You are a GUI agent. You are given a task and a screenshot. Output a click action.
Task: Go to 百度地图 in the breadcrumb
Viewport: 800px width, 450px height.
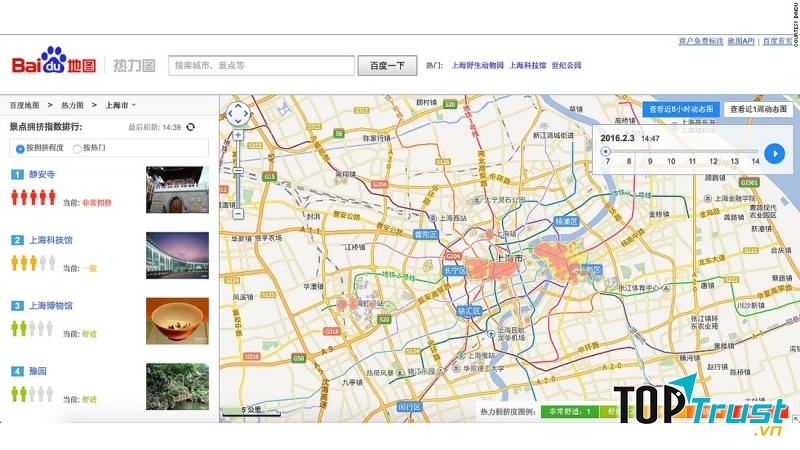(x=24, y=105)
